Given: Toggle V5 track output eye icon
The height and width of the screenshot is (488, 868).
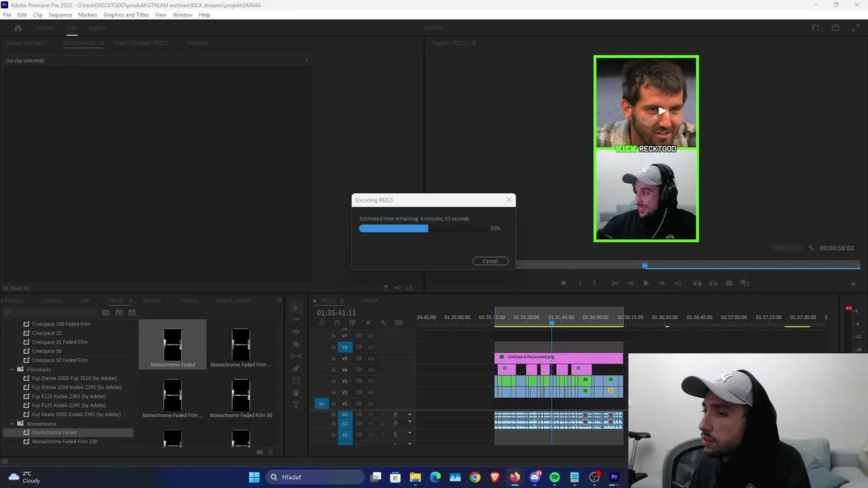Looking at the screenshot, I should (x=371, y=359).
